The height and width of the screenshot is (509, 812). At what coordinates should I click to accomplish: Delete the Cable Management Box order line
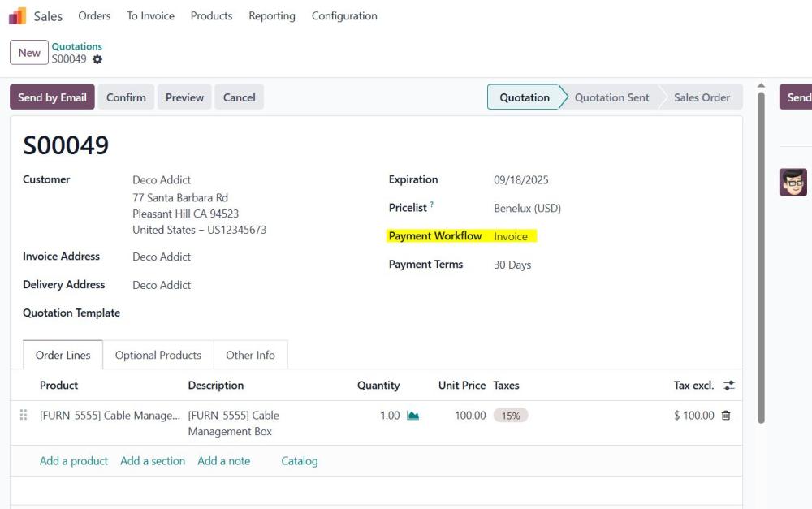[726, 416]
